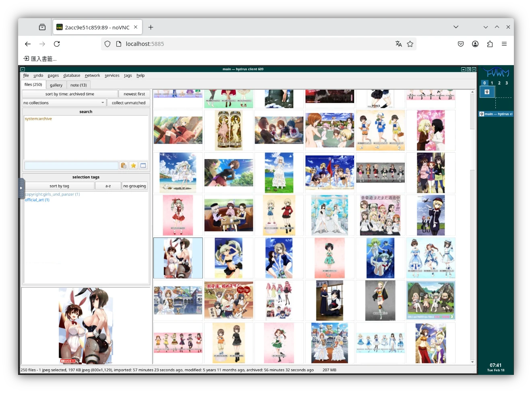Viewport: 532px width, 393px height.
Task: Click the tag search input field
Action: (71, 165)
